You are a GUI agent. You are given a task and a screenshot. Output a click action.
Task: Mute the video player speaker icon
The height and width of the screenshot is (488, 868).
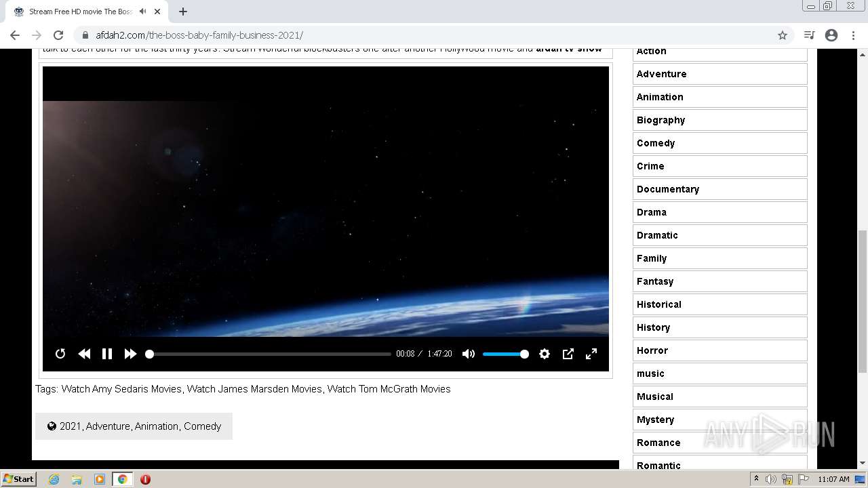coord(469,354)
